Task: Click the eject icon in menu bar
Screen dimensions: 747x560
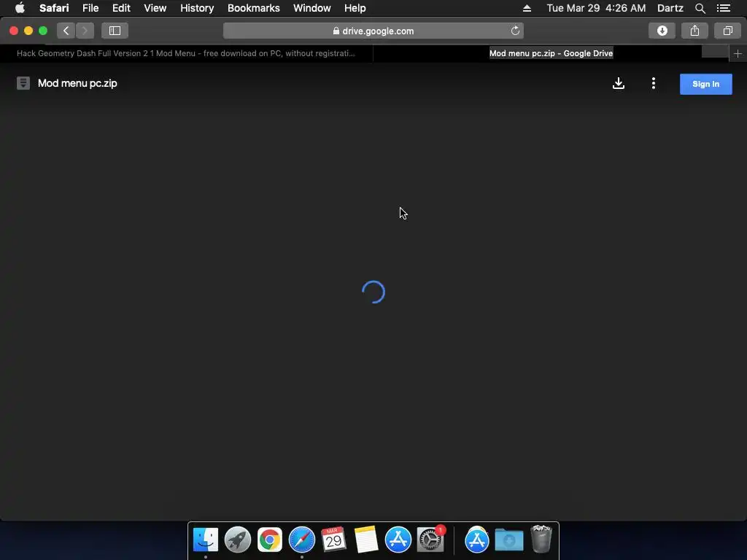Action: (527, 8)
